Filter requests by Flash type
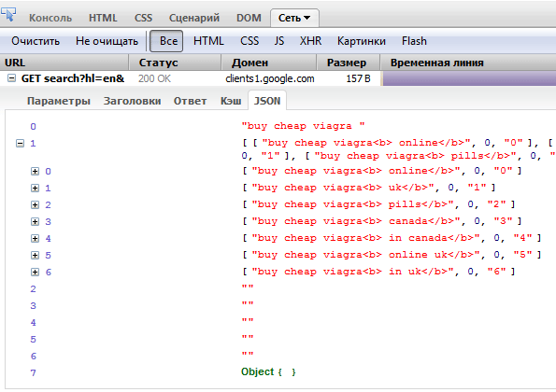This screenshot has height=392, width=556. pos(414,41)
